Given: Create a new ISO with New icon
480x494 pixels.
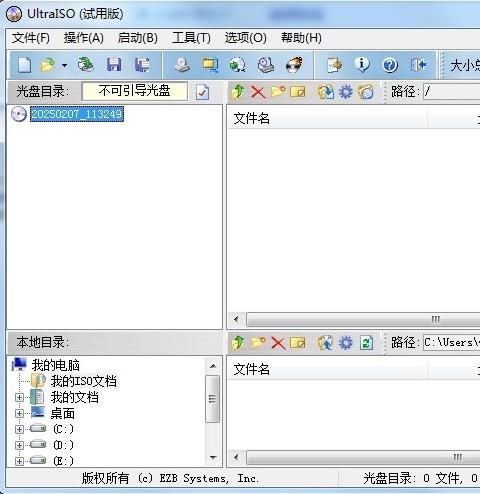Looking at the screenshot, I should (x=25, y=65).
